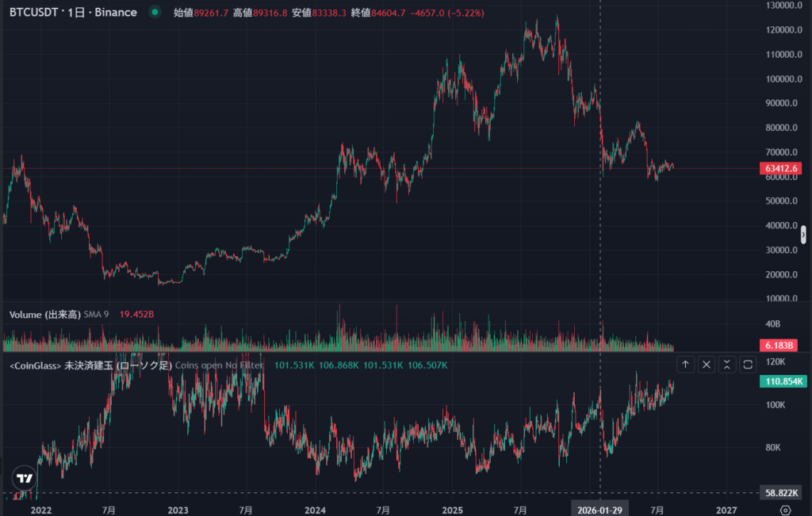Click the 20000.0 price axis label
This screenshot has height=516, width=812.
[782, 274]
